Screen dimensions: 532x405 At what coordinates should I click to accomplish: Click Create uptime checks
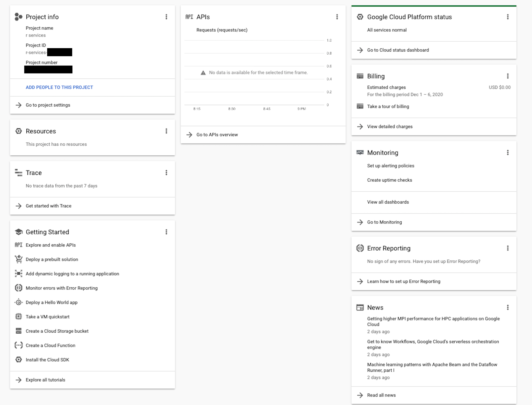(x=390, y=180)
